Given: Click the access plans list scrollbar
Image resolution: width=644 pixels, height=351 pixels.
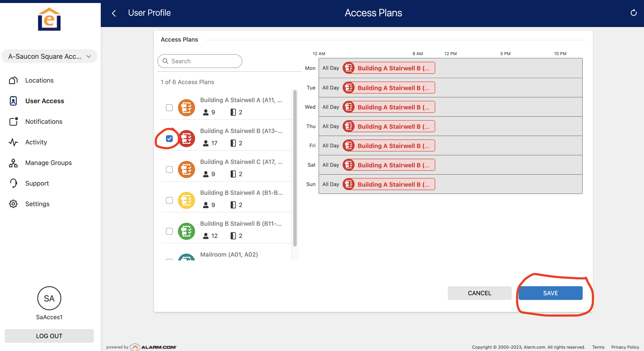Looking at the screenshot, I should [x=295, y=168].
